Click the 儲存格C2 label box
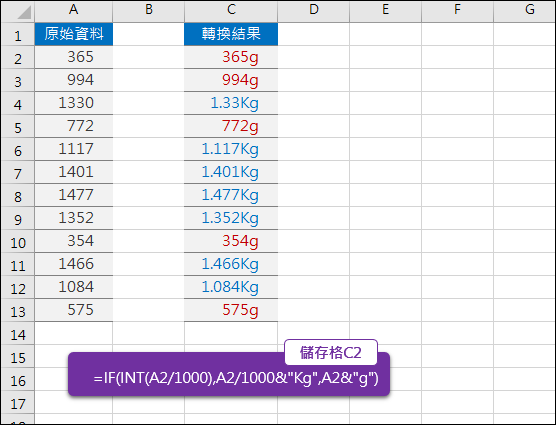 point(331,352)
